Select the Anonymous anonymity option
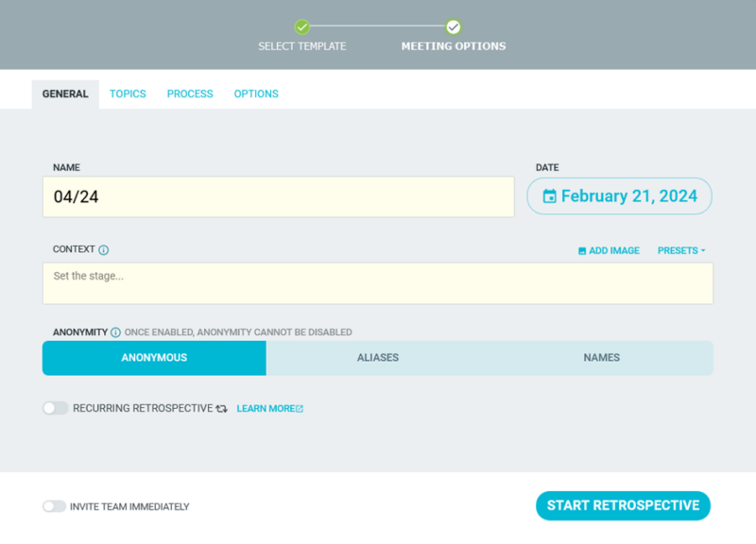Image resolution: width=756 pixels, height=544 pixels. [x=154, y=358]
